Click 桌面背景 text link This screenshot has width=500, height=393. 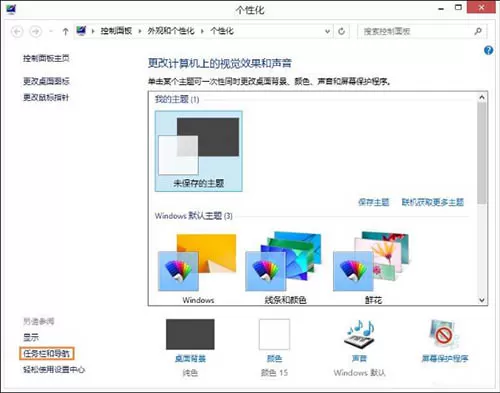coord(190,359)
